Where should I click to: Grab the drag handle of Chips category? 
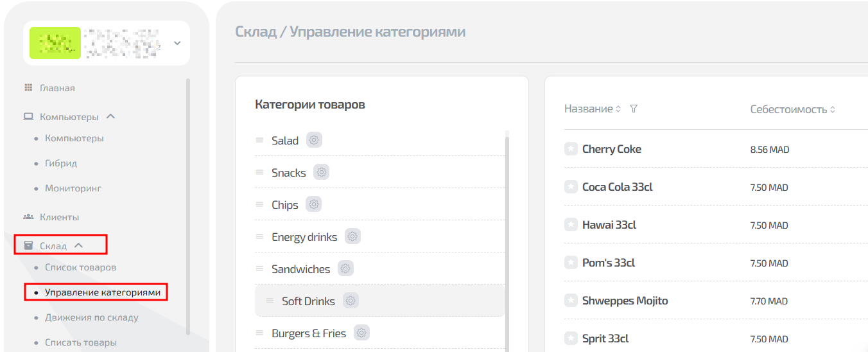tap(259, 204)
